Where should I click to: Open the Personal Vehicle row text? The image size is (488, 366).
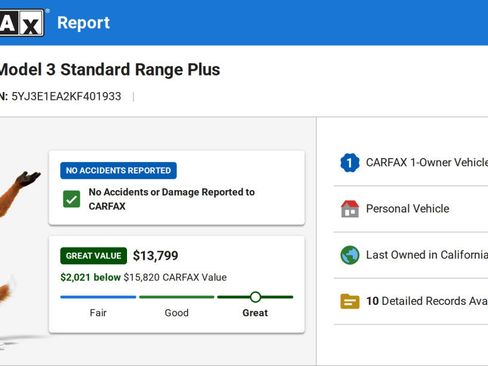[408, 209]
